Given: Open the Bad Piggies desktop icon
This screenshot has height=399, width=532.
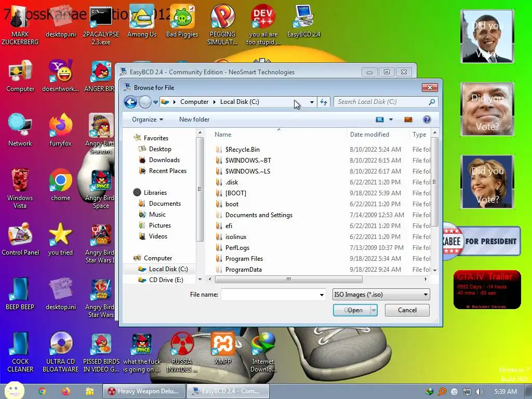Looking at the screenshot, I should [182, 21].
